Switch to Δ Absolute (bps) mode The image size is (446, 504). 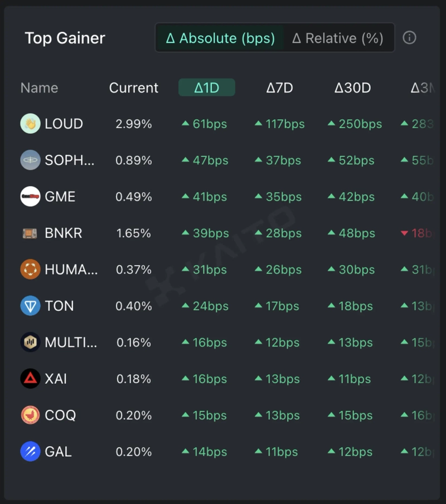pyautogui.click(x=220, y=38)
